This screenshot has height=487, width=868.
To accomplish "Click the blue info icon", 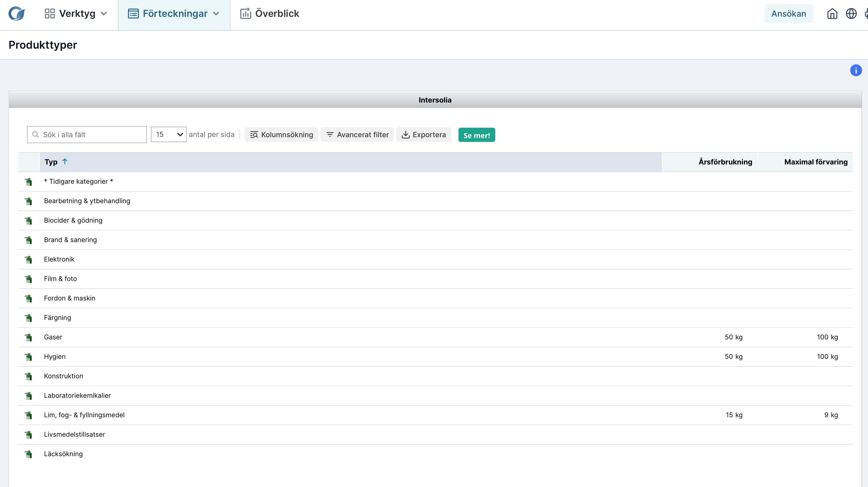I will 855,70.
